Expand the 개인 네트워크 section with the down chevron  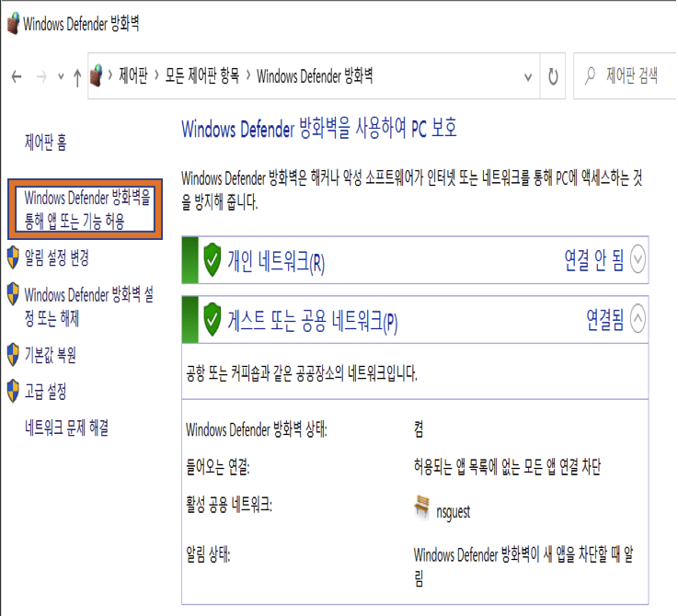638,259
